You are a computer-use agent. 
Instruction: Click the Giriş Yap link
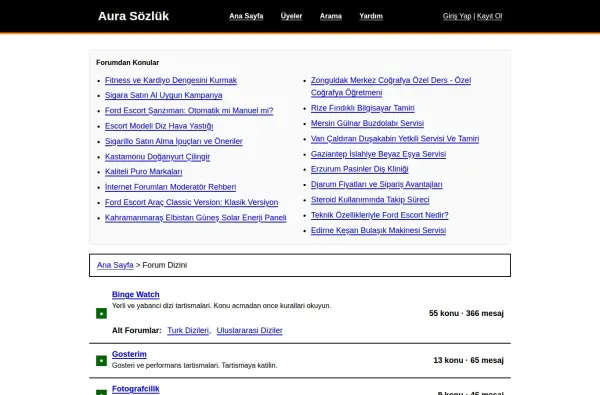coord(457,16)
